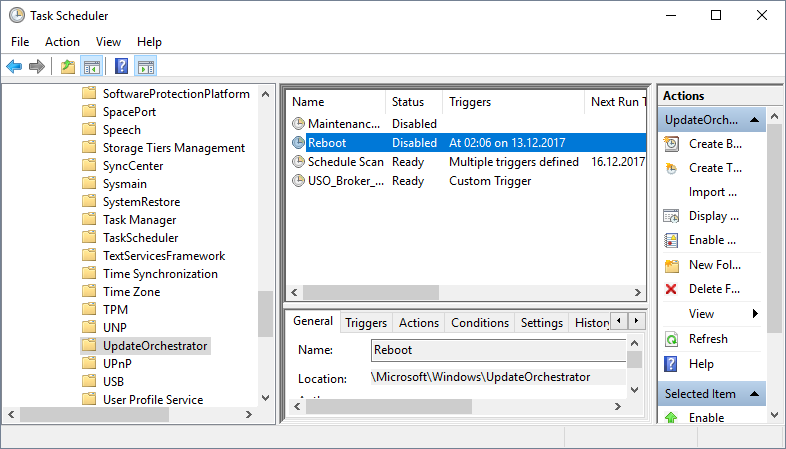Open the Action menu in menu bar
Image resolution: width=786 pixels, height=449 pixels.
(62, 42)
